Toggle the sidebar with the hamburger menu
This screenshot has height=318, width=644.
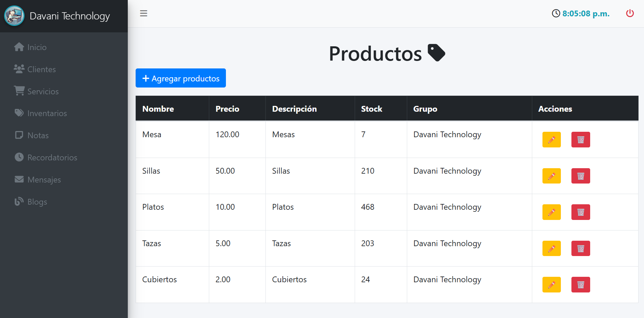[143, 13]
